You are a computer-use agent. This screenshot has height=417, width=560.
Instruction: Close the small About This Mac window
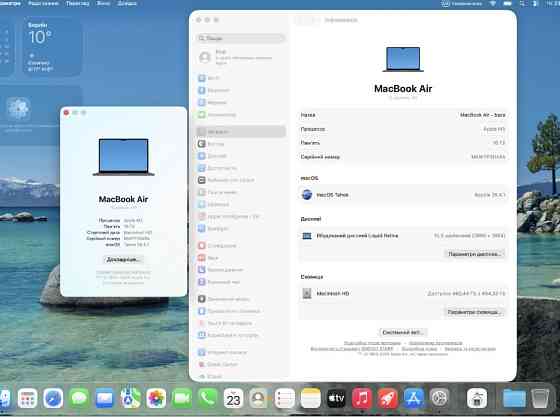click(x=66, y=113)
